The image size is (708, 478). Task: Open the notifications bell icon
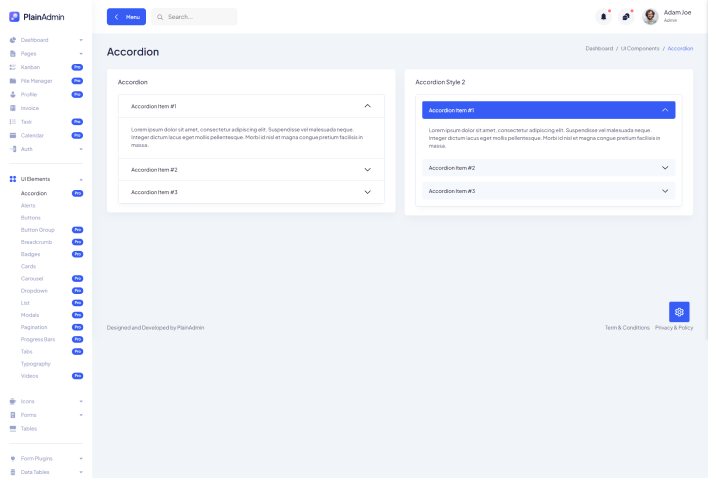coord(603,17)
